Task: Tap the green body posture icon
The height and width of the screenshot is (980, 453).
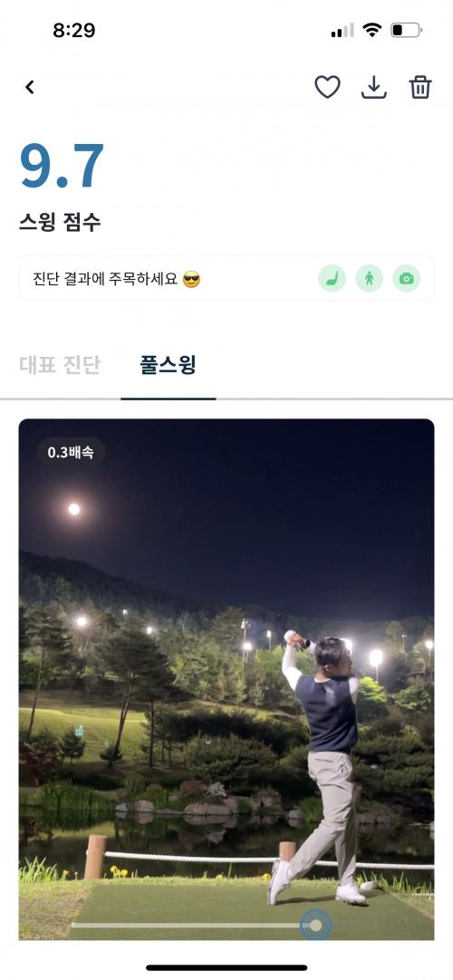Action: pyautogui.click(x=370, y=279)
